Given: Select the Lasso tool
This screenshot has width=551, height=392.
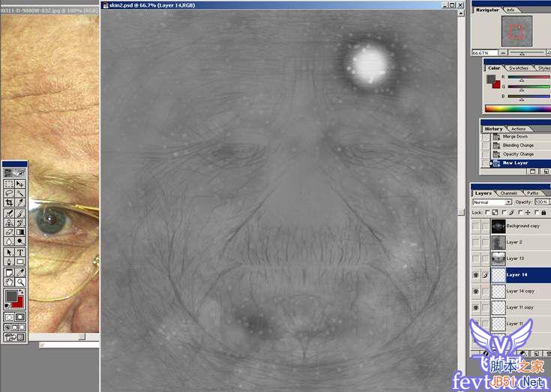Looking at the screenshot, I should 9,193.
